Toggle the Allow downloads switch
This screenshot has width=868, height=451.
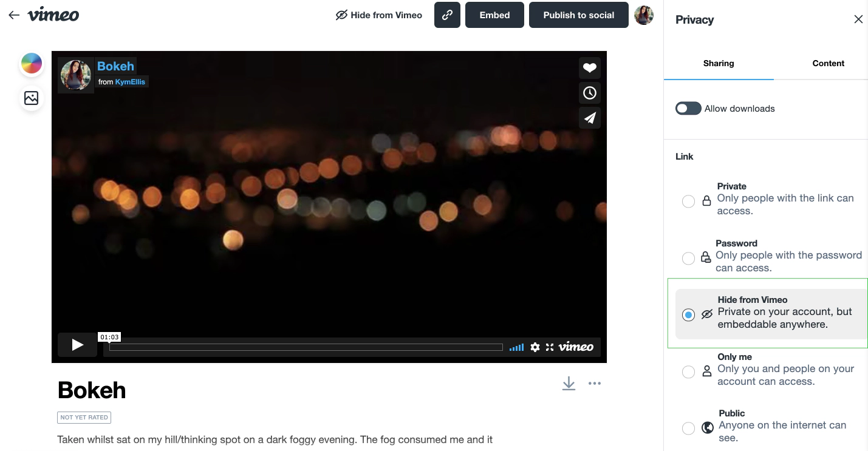tap(688, 109)
